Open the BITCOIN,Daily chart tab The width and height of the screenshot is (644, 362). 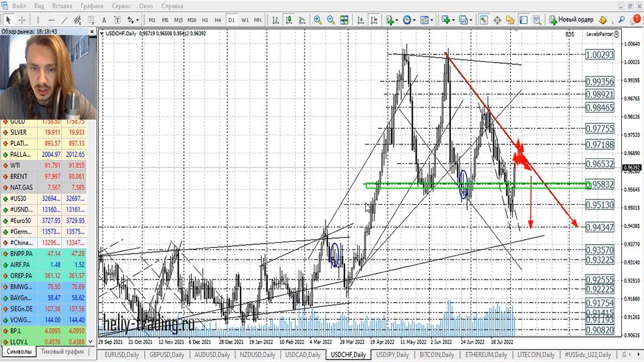437,355
